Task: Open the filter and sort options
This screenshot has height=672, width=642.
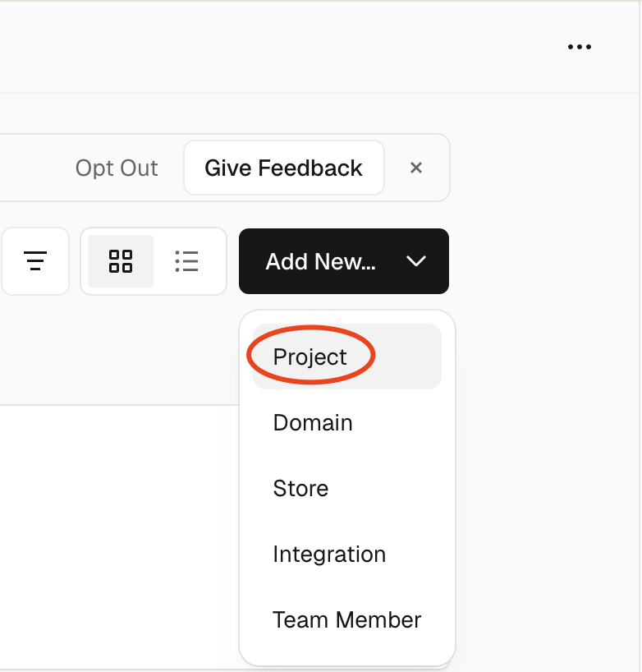Action: (35, 261)
